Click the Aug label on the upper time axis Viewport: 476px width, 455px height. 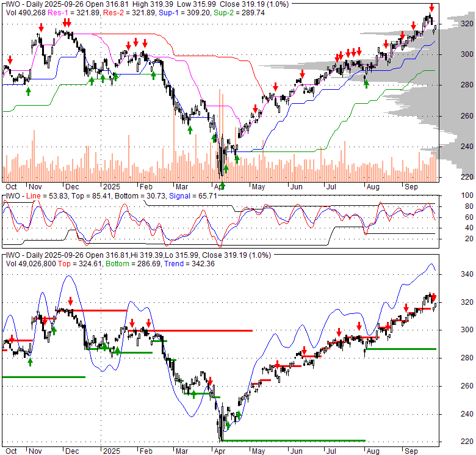[373, 187]
